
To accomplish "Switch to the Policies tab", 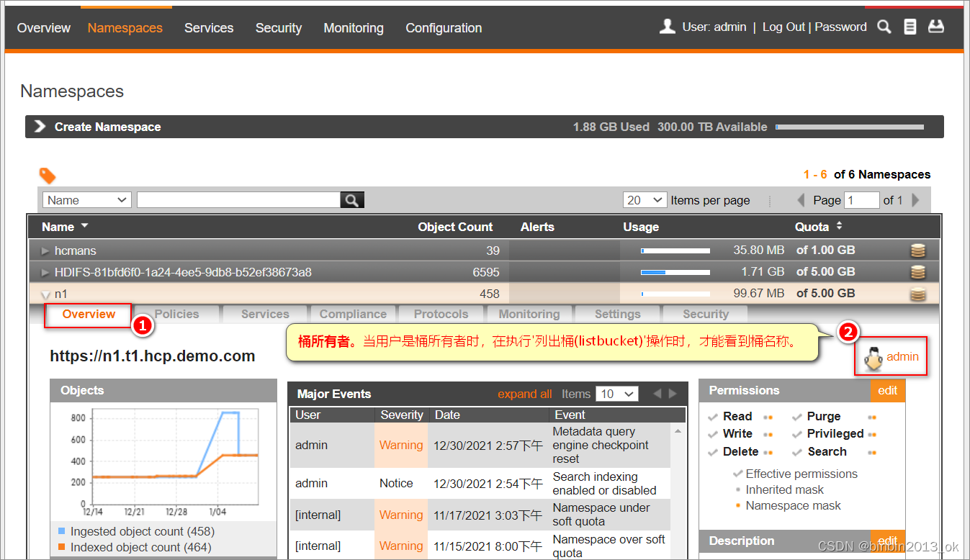I will pos(176,314).
